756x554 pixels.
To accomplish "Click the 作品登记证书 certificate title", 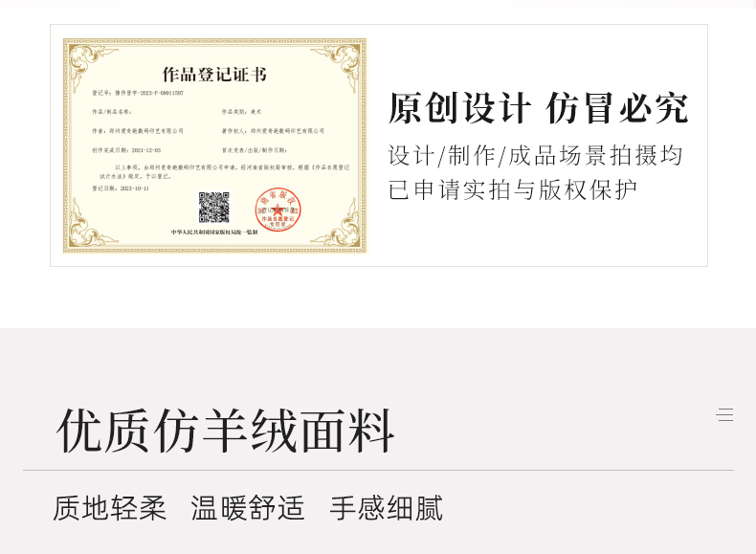I will pyautogui.click(x=214, y=75).
